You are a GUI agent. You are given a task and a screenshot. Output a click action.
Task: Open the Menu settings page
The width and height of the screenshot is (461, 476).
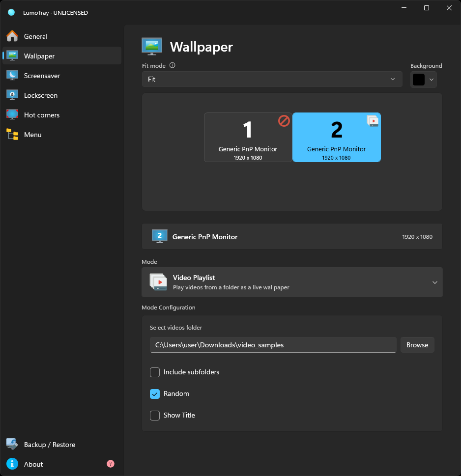(62, 135)
